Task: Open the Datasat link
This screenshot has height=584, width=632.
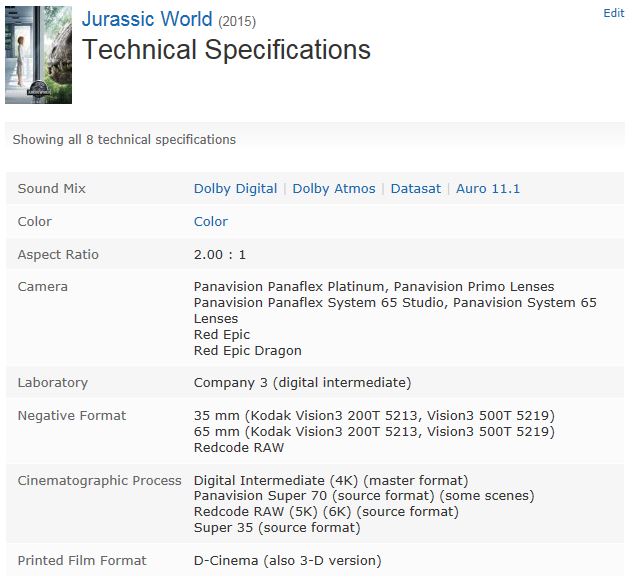Action: coord(416,189)
